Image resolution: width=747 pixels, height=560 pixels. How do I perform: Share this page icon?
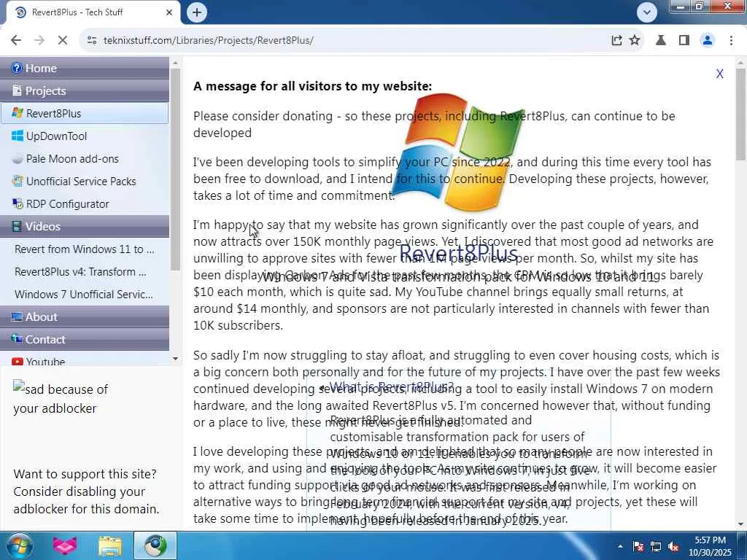(x=616, y=41)
